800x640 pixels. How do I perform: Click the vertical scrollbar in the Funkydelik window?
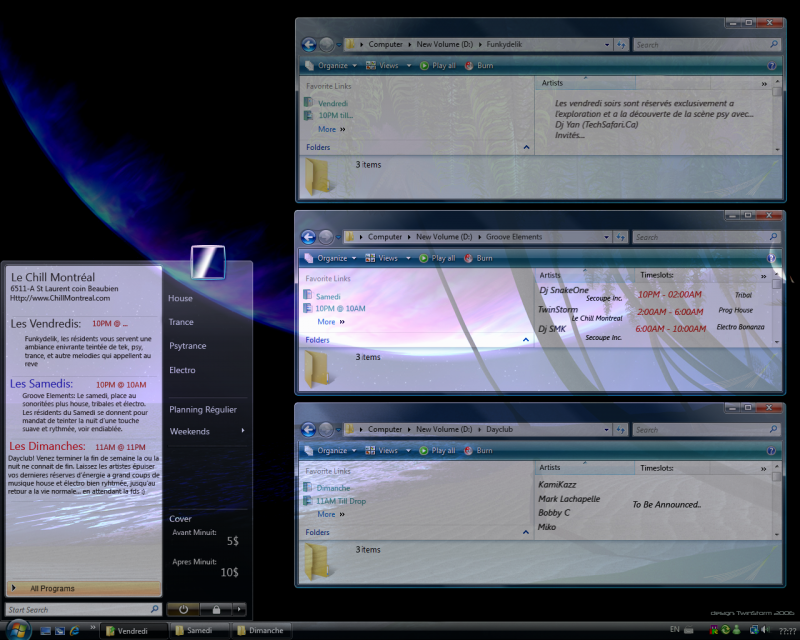(777, 115)
